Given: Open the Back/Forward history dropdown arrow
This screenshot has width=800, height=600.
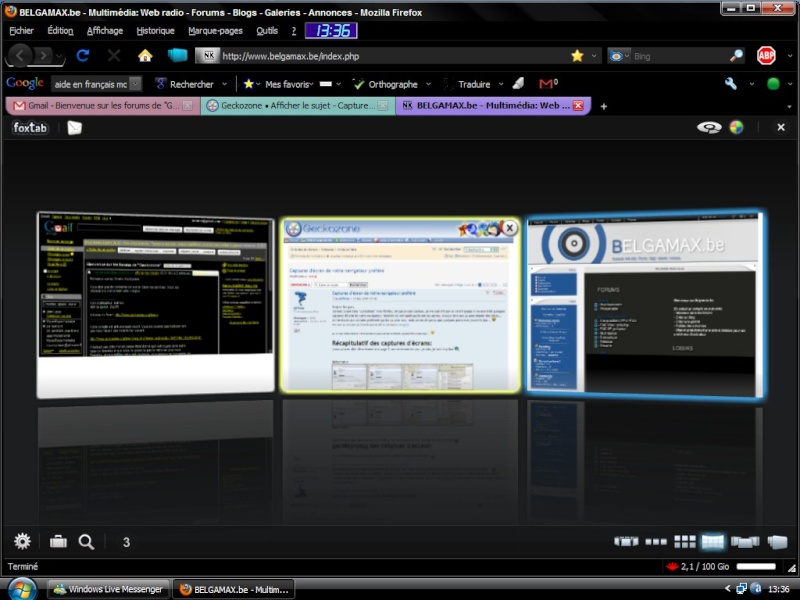Looking at the screenshot, I should [x=59, y=56].
